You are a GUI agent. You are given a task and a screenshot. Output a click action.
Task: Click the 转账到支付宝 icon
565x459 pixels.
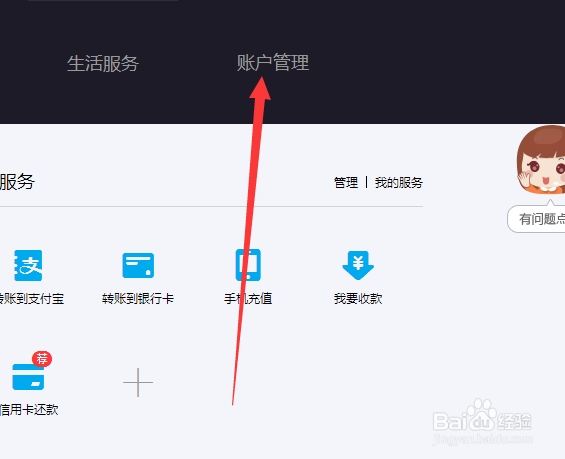[x=28, y=266]
